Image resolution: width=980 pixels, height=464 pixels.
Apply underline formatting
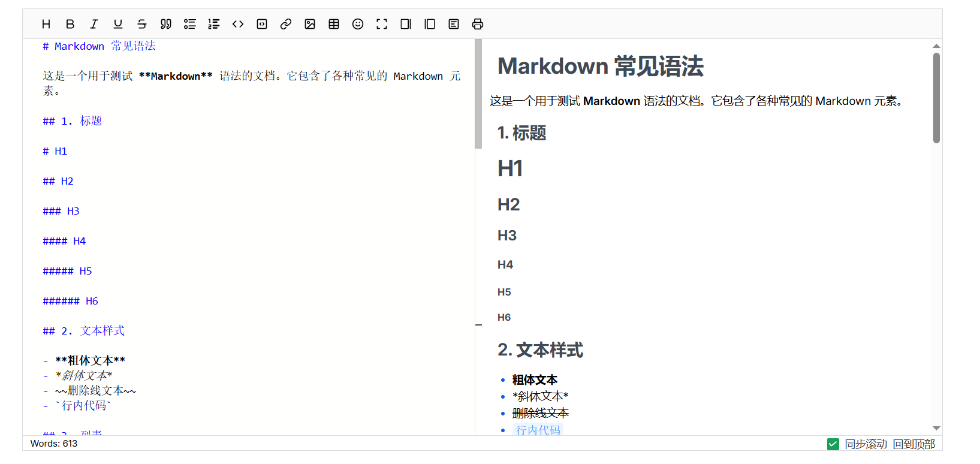click(118, 24)
